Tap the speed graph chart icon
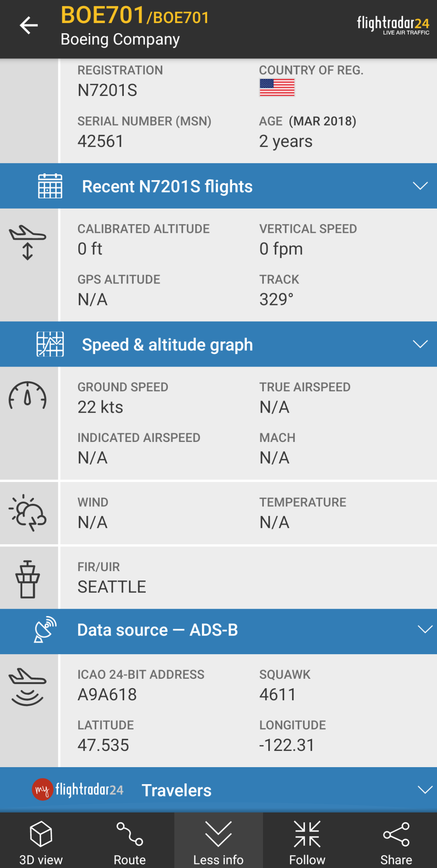The image size is (437, 868). 50,344
